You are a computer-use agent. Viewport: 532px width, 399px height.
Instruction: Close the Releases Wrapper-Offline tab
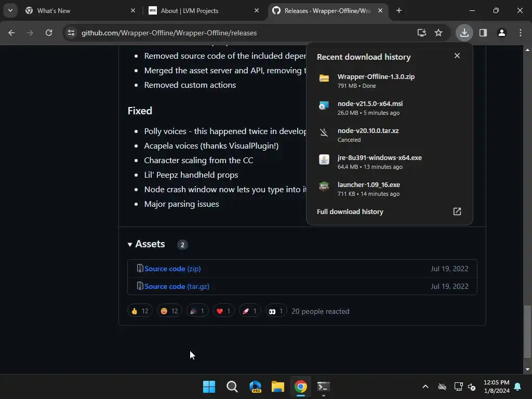pos(380,10)
